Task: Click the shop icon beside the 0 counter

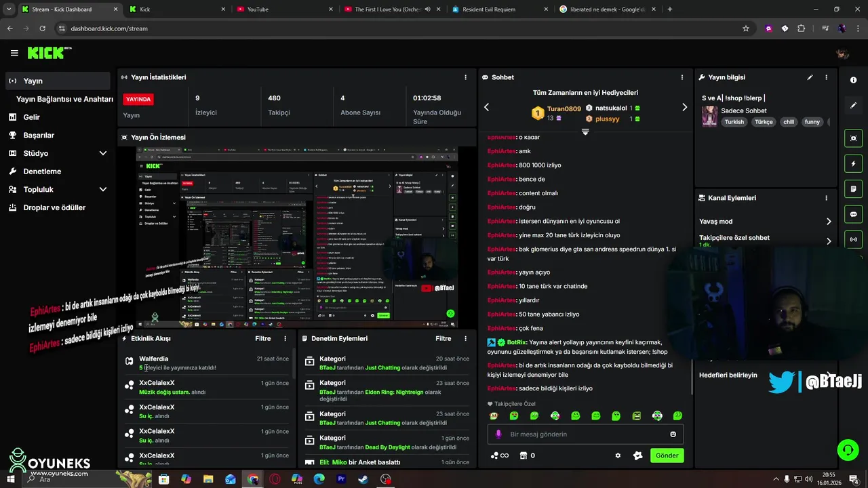Action: [523, 455]
